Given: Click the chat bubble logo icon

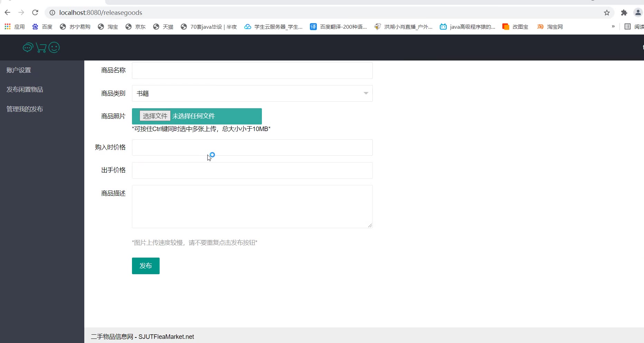Looking at the screenshot, I should pyautogui.click(x=28, y=47).
